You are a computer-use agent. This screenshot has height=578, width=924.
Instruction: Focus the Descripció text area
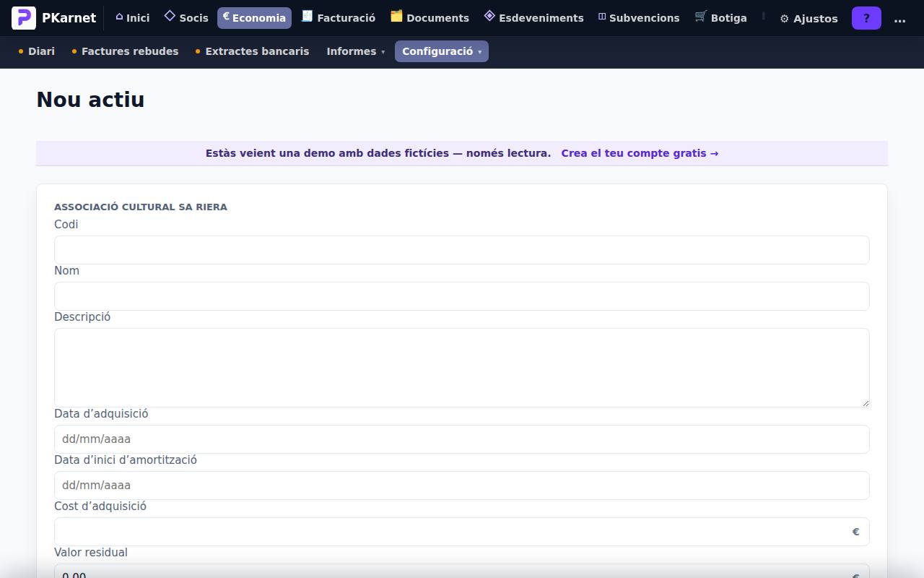coord(462,368)
